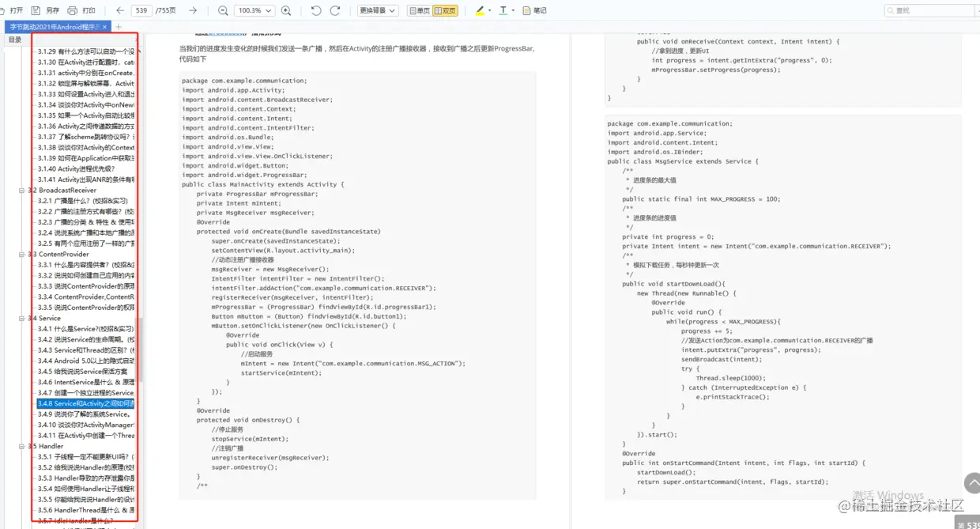Click the outline panel vertical scrollbar thumb

141,351
